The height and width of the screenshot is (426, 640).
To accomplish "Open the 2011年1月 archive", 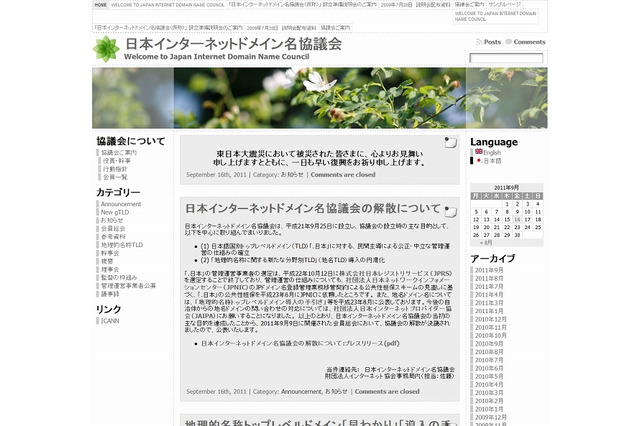I will [489, 311].
